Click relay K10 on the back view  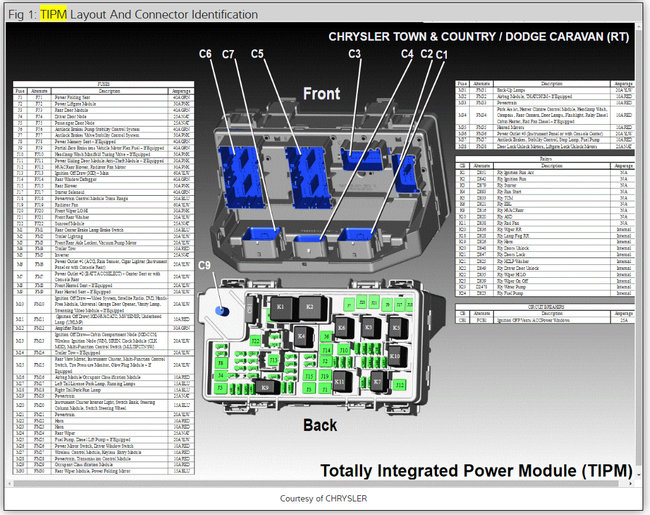(x=396, y=356)
